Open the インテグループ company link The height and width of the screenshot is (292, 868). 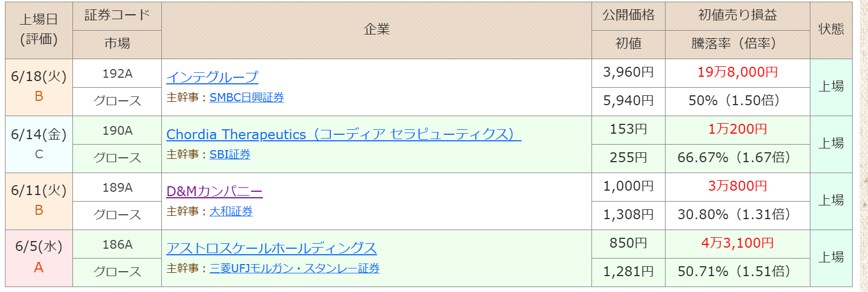coord(212,77)
